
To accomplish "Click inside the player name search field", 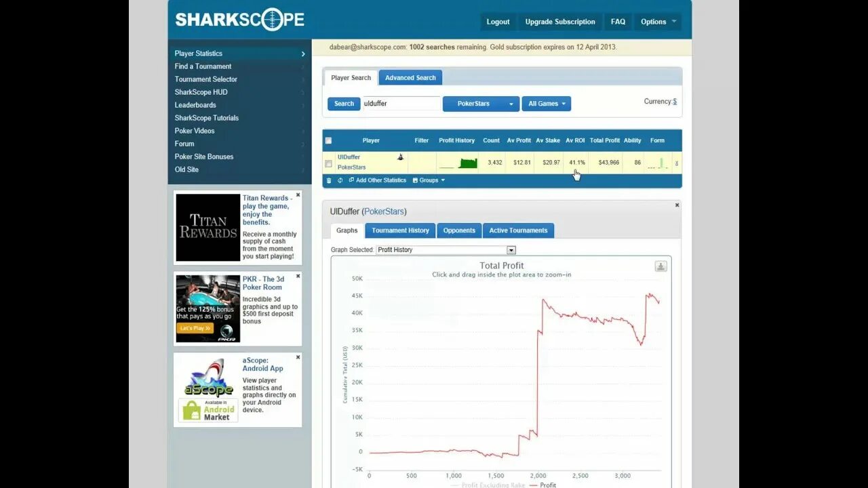I will point(401,104).
